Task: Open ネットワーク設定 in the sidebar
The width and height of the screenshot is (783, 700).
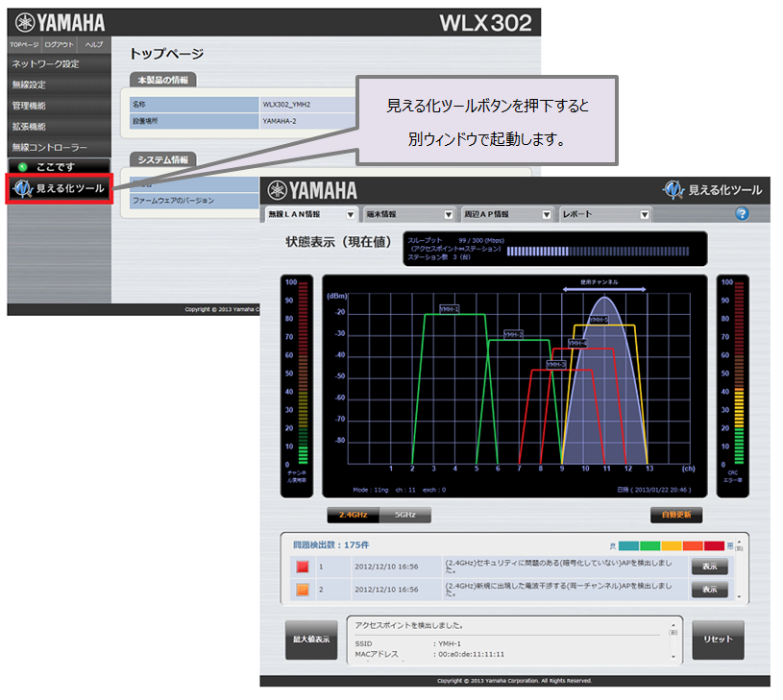Action: click(46, 64)
